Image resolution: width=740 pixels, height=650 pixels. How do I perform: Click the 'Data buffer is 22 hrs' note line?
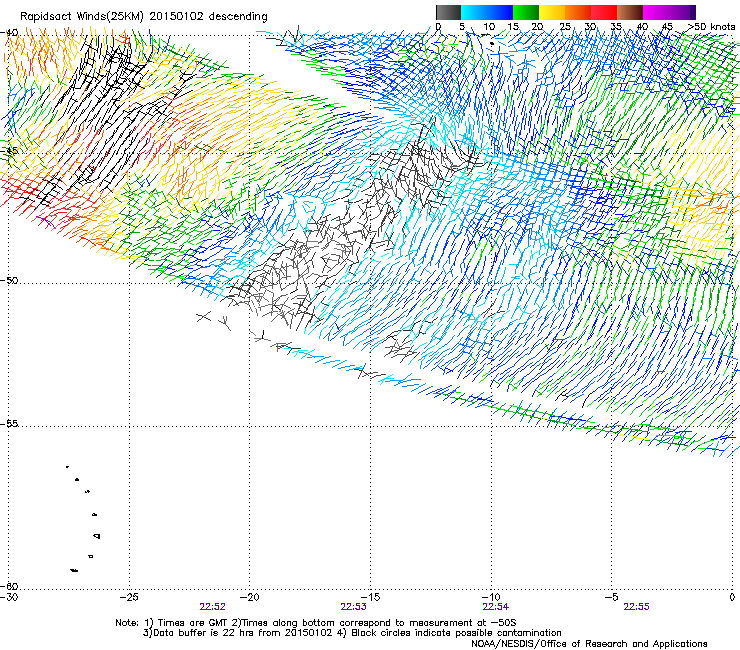pos(352,633)
